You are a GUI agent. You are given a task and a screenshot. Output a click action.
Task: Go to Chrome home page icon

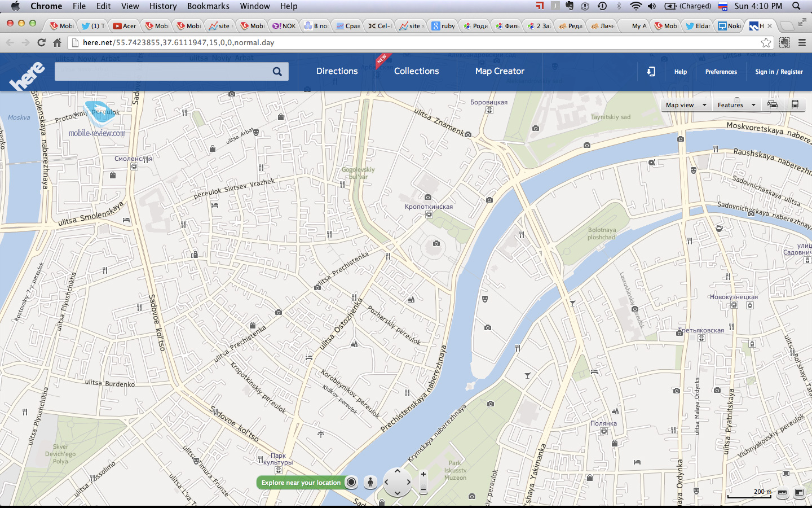pyautogui.click(x=57, y=42)
